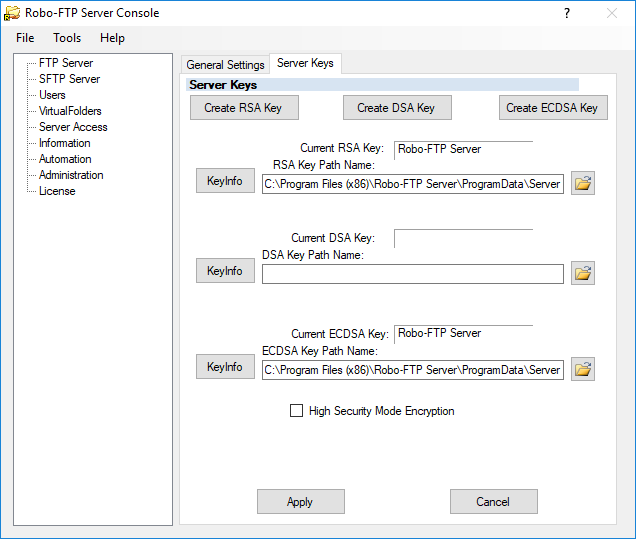The width and height of the screenshot is (636, 539).
Task: Open the File menu
Action: point(25,38)
